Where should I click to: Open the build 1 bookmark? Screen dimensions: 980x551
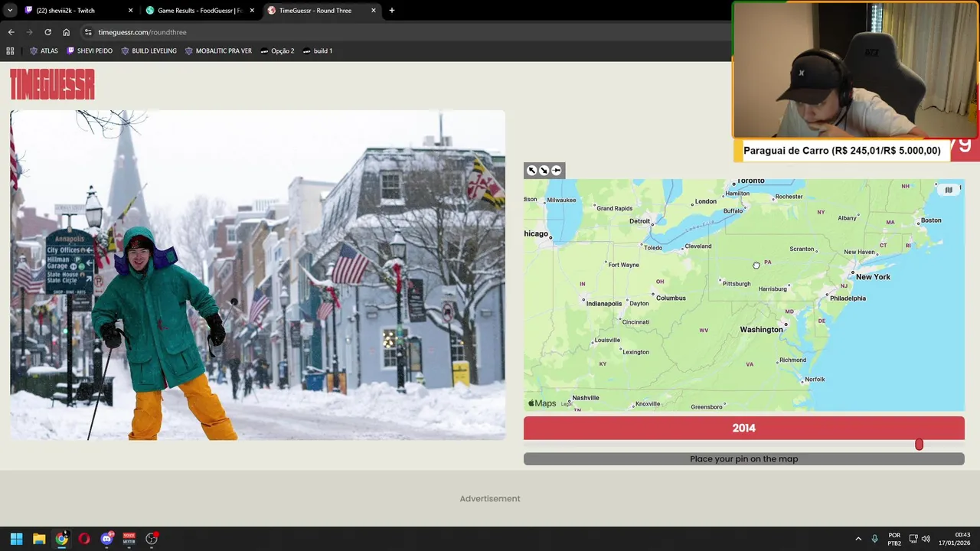pyautogui.click(x=318, y=51)
